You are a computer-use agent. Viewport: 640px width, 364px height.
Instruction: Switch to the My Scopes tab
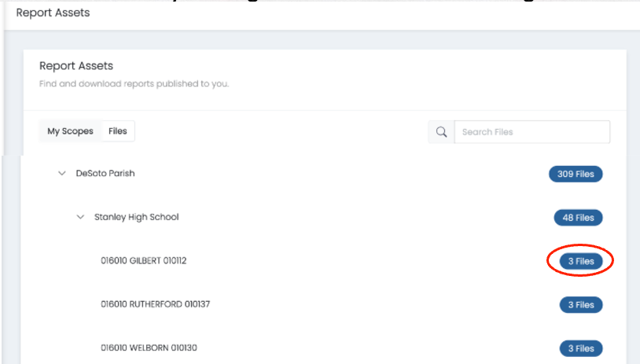point(70,131)
